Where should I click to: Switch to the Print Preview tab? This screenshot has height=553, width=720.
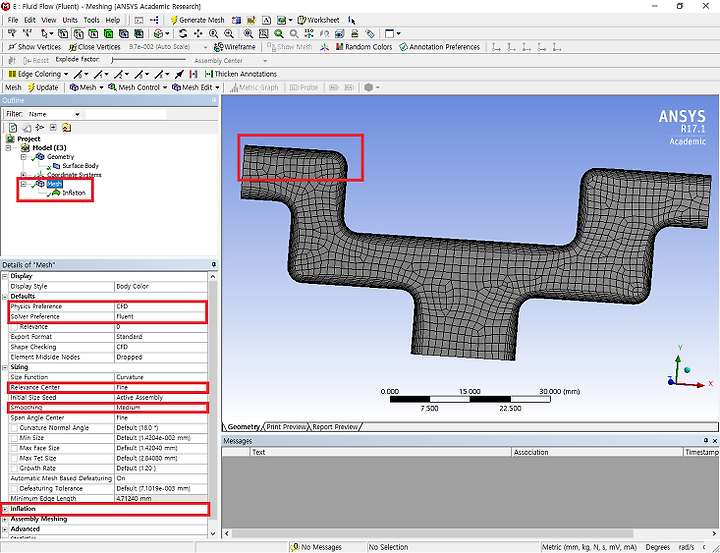click(x=286, y=427)
